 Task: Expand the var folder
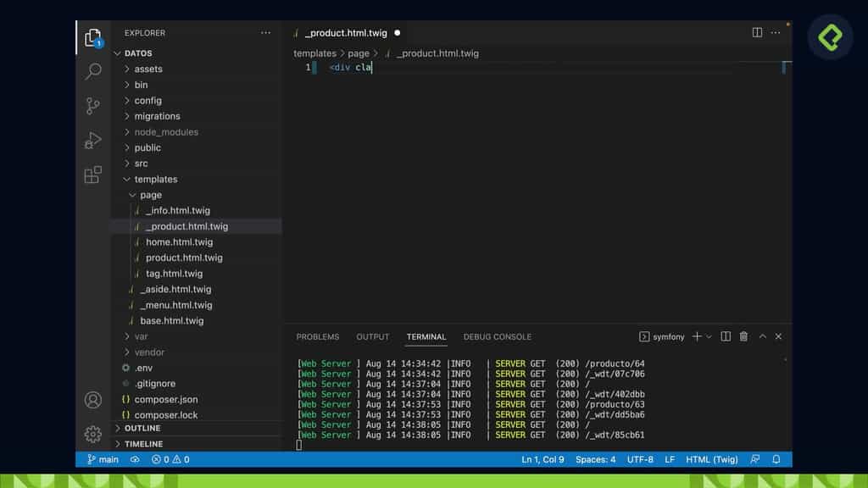(x=142, y=336)
